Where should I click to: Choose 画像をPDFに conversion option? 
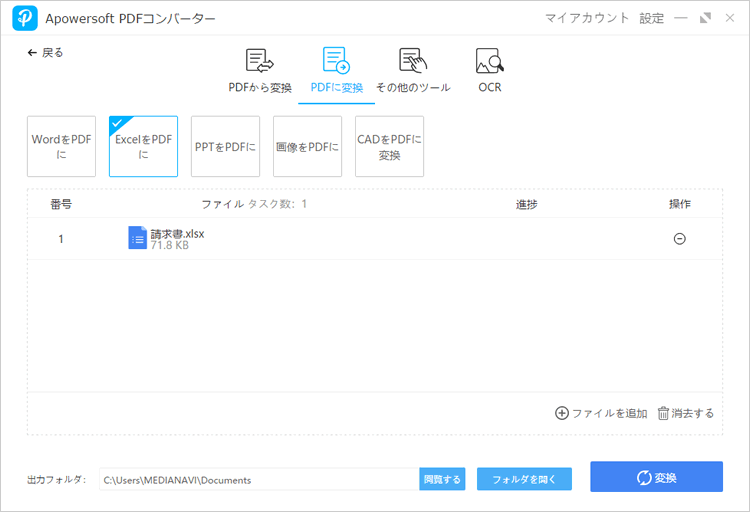click(x=308, y=146)
